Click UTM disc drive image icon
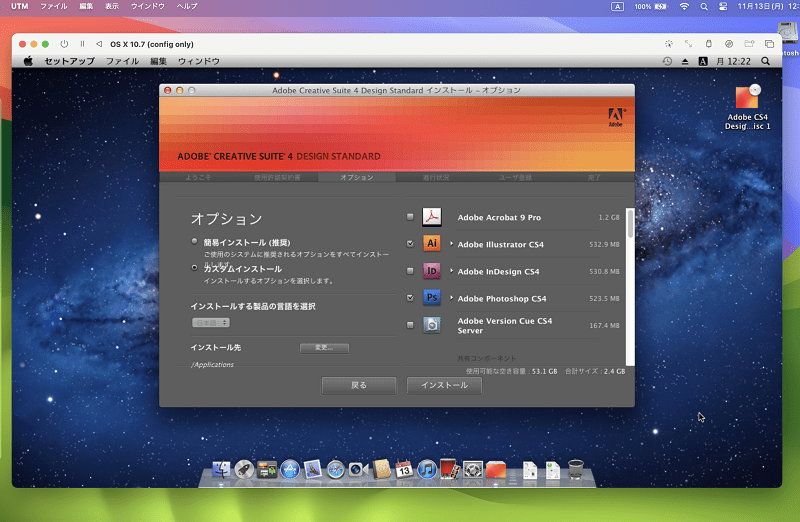 pyautogui.click(x=729, y=44)
